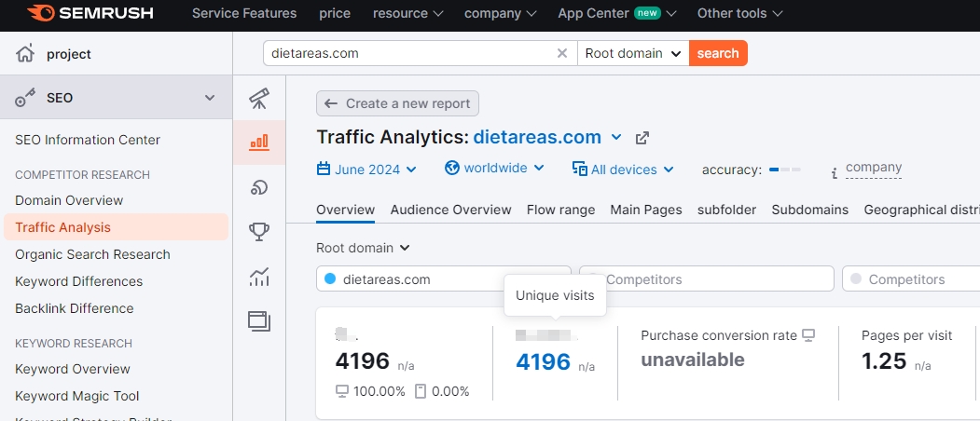This screenshot has width=980, height=421.
Task: Expand the company menu
Action: coord(501,13)
